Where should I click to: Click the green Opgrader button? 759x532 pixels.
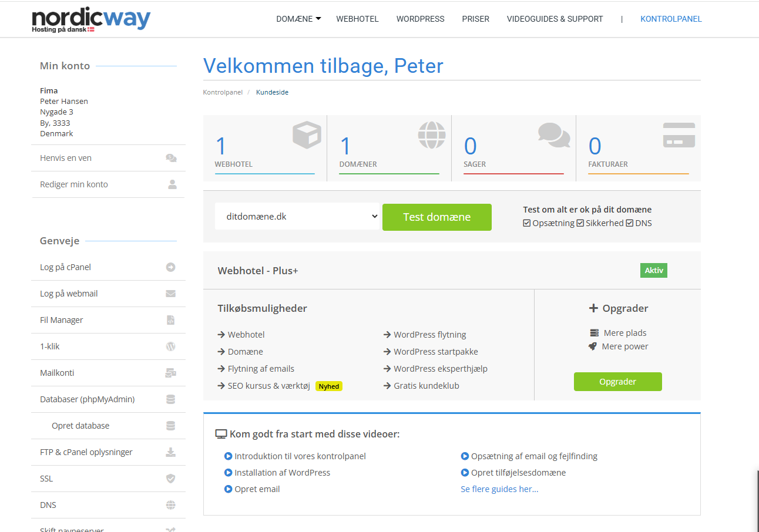(x=617, y=382)
